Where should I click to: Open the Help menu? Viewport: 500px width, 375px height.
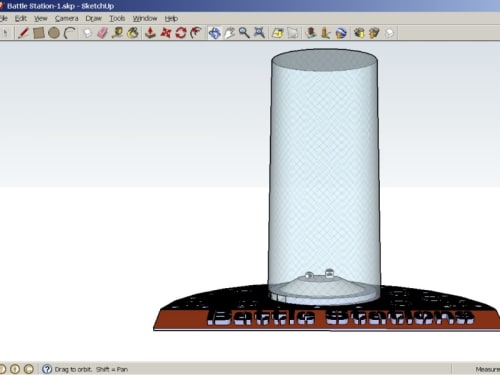coord(171,18)
